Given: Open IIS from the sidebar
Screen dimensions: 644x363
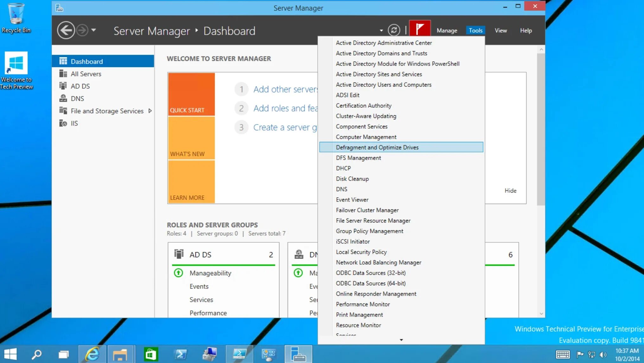Looking at the screenshot, I should pos(74,123).
